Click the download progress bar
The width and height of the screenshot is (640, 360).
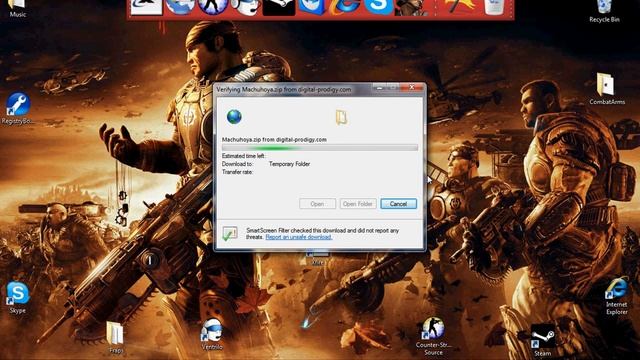[x=320, y=147]
